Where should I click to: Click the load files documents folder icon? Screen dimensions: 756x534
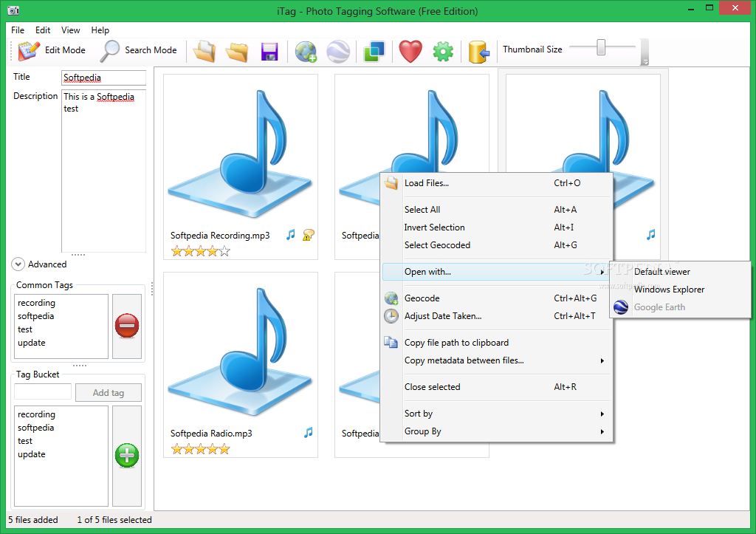click(x=205, y=51)
